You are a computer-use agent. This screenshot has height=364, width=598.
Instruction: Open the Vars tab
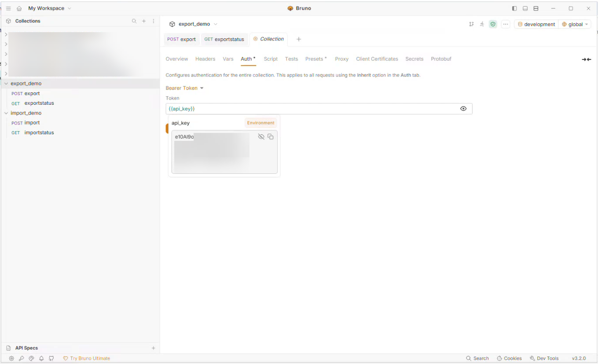click(x=228, y=59)
